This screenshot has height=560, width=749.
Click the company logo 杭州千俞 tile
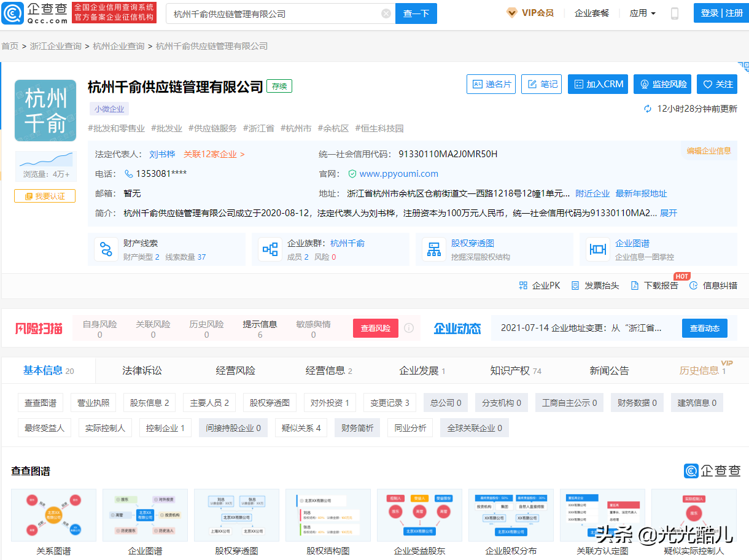coord(45,111)
